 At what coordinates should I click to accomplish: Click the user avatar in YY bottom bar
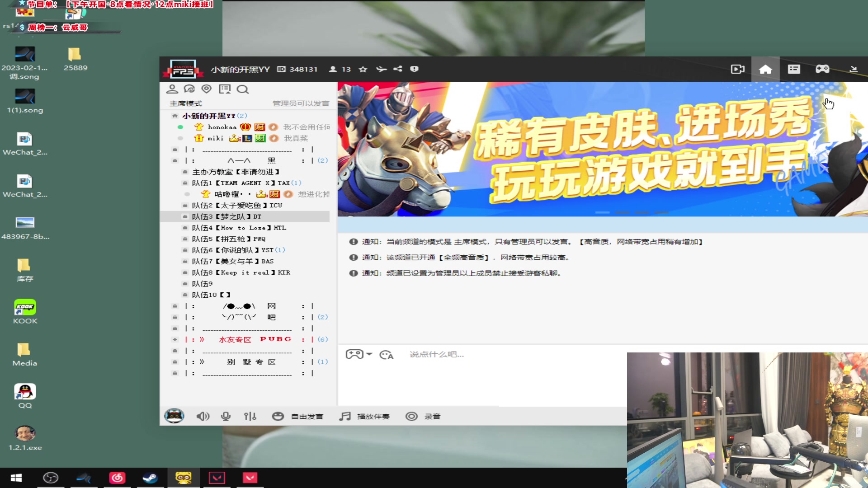pos(174,416)
